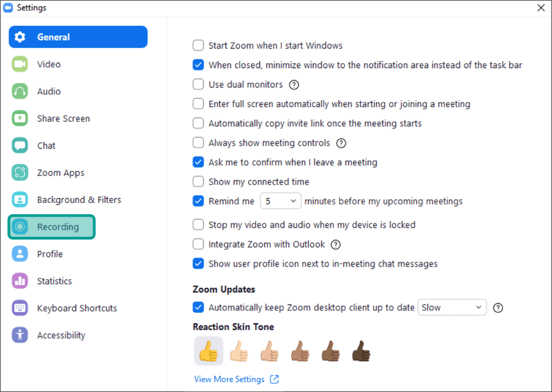Switch to the General settings tab
Viewport: 552px width, 392px height.
click(x=78, y=37)
